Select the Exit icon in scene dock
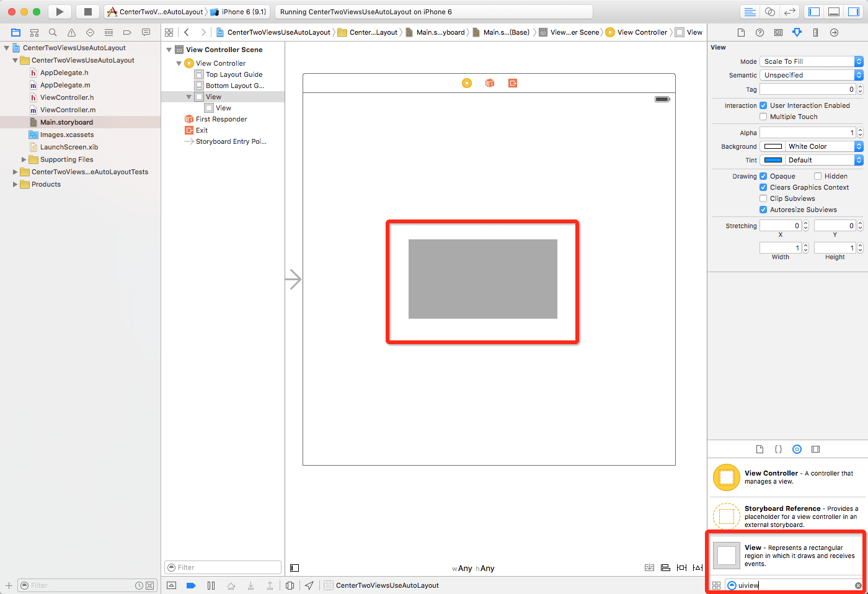Viewport: 868px width, 594px height. click(513, 83)
